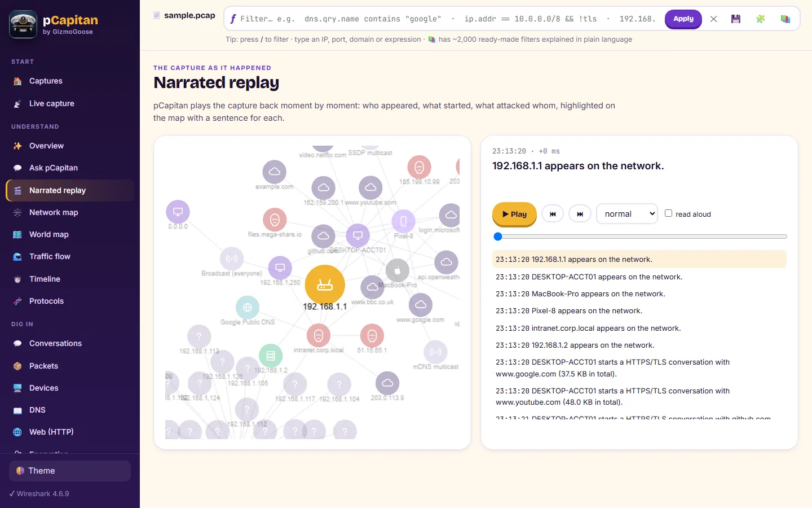Show the Protocols page

70,301
